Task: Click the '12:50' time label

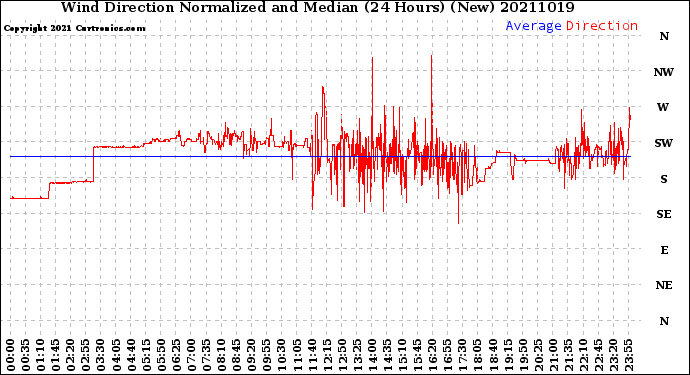Action: pos(342,355)
